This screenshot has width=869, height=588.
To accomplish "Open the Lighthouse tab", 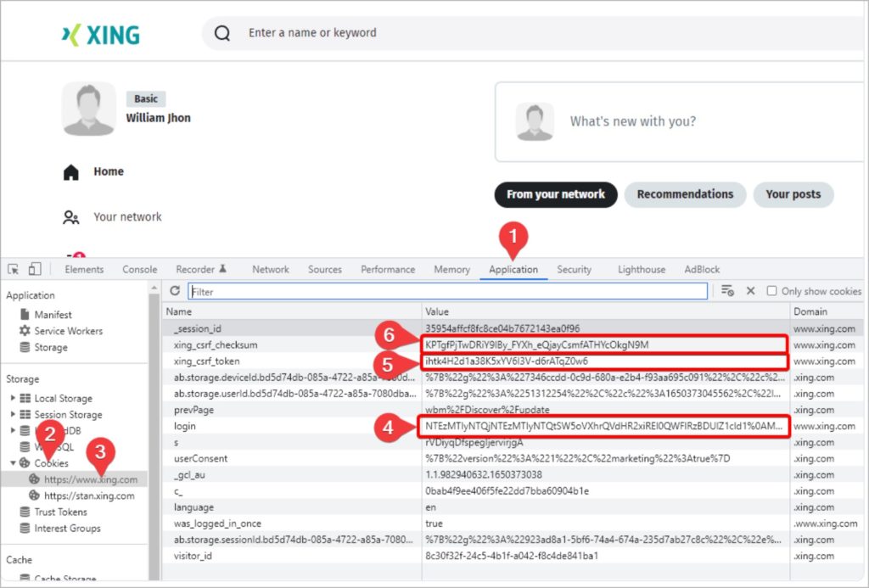I will click(642, 269).
